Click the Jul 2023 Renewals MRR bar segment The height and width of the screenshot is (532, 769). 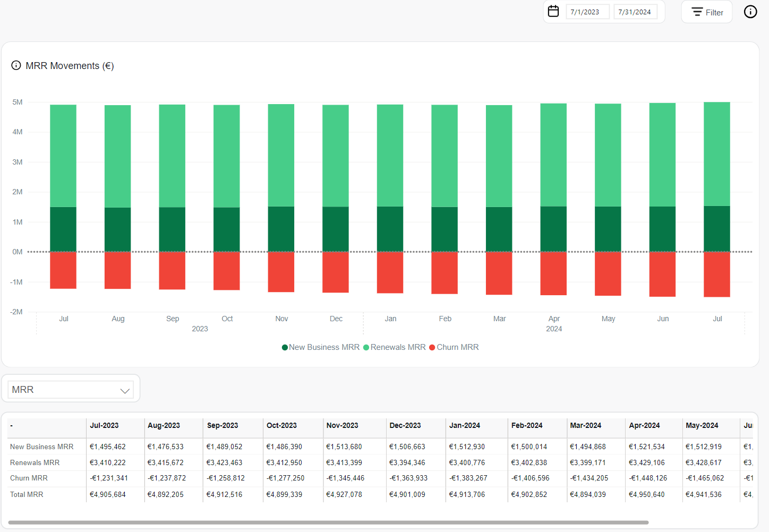click(x=63, y=156)
